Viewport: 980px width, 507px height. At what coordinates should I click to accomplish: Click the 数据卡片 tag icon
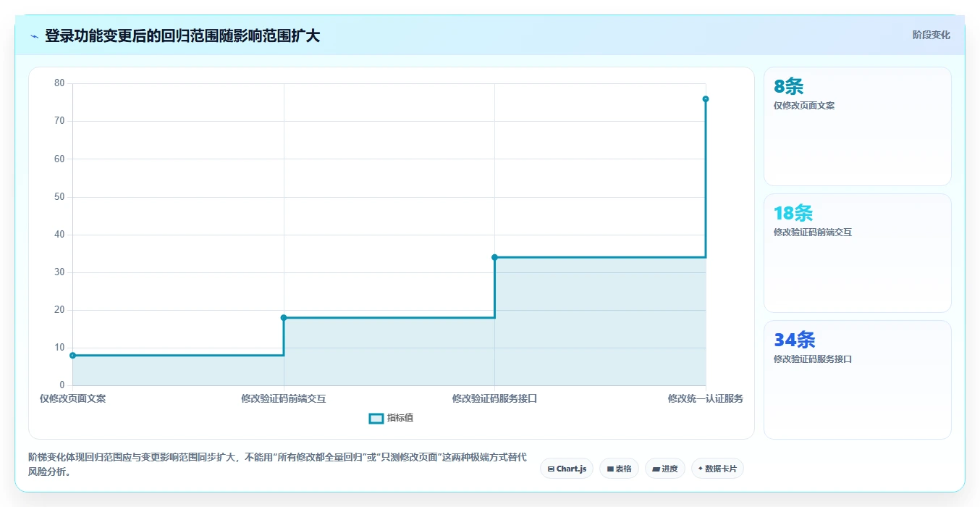pos(701,469)
